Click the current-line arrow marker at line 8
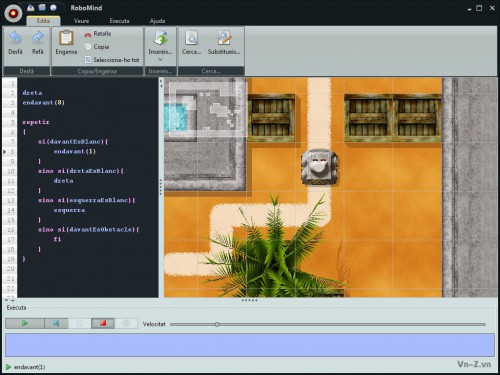Image resolution: width=500 pixels, height=375 pixels. click(5, 152)
